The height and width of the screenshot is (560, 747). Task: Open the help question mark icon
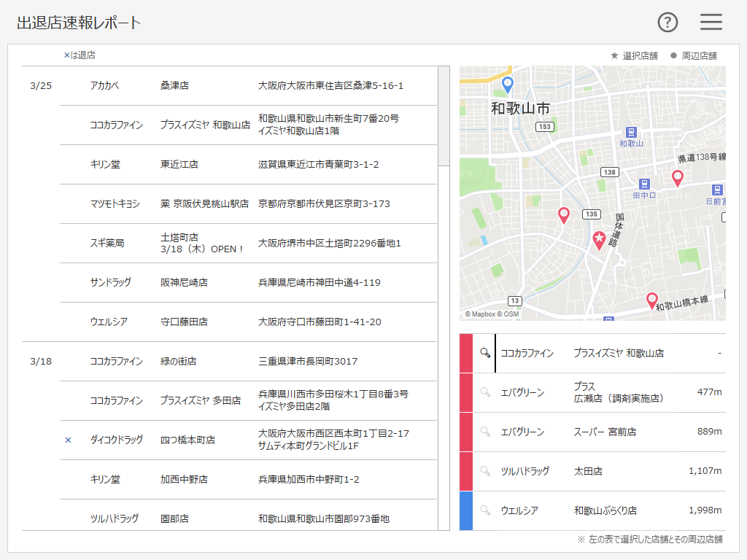click(x=667, y=22)
